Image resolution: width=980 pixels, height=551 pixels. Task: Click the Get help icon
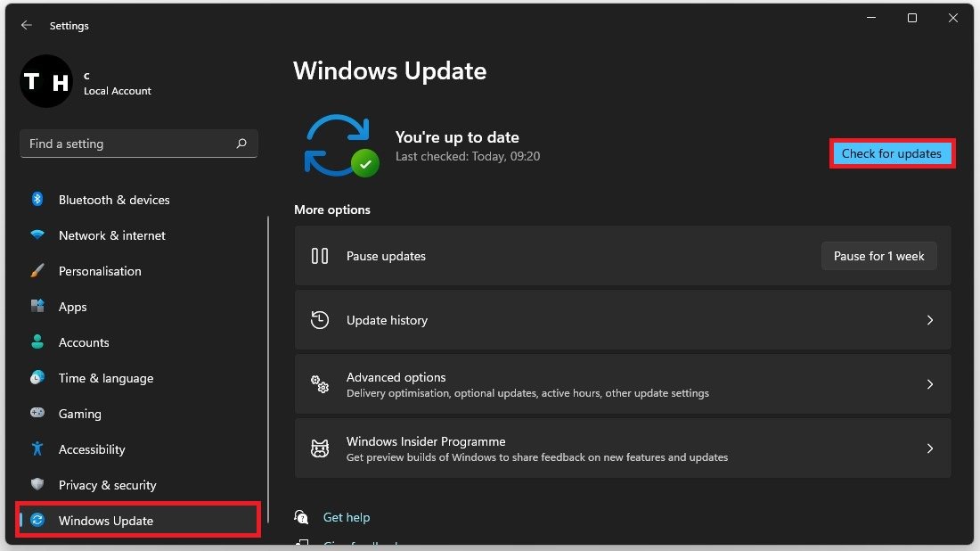click(x=301, y=517)
